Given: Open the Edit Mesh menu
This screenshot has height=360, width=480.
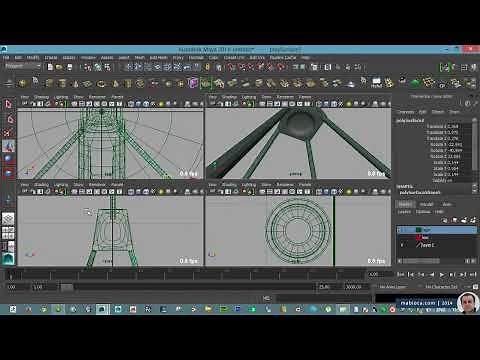Looking at the screenshot, I should point(158,58).
